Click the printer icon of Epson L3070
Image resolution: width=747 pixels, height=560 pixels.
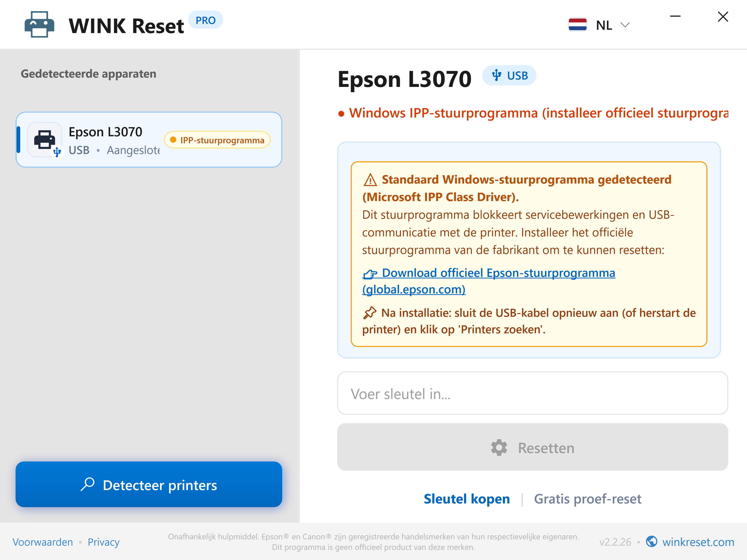coord(45,139)
